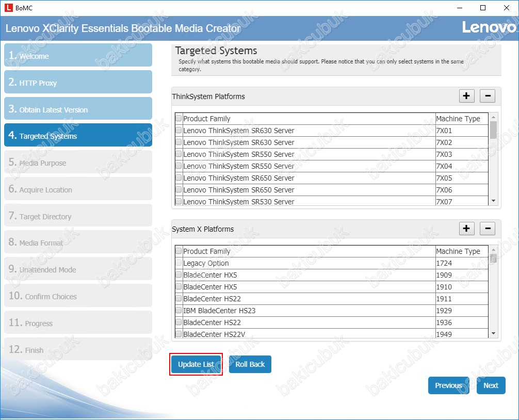The width and height of the screenshot is (519, 420).
Task: Collapse ThinkSystem Platforms with the minus button
Action: click(x=488, y=96)
